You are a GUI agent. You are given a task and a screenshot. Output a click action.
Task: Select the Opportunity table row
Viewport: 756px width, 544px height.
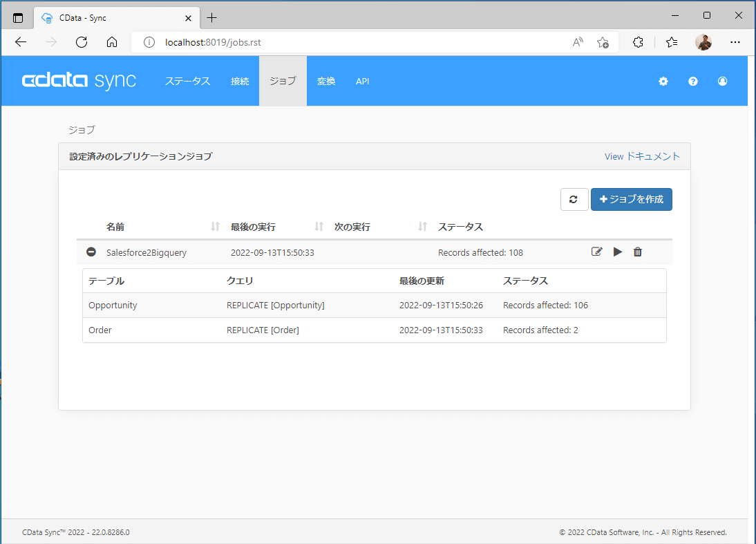coord(374,305)
